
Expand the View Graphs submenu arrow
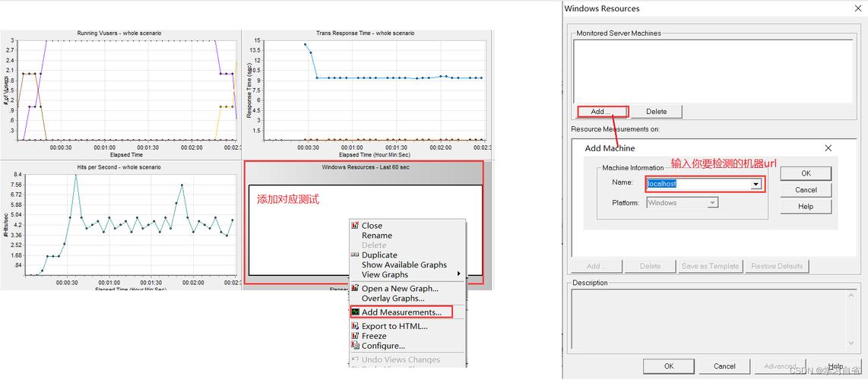458,274
